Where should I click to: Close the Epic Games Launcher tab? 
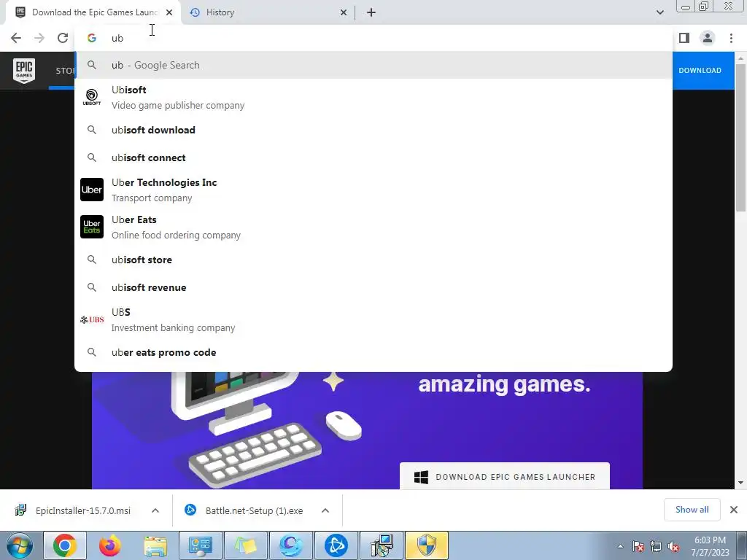[169, 12]
